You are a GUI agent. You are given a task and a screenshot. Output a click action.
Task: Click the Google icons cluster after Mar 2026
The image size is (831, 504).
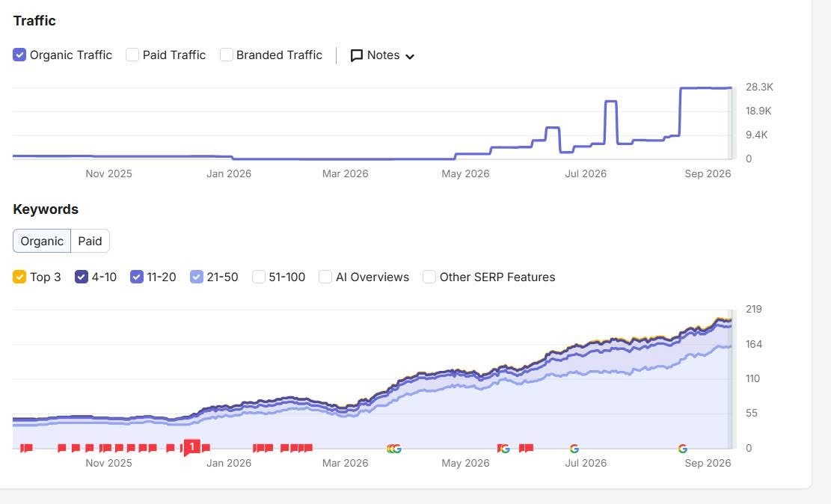pos(394,449)
